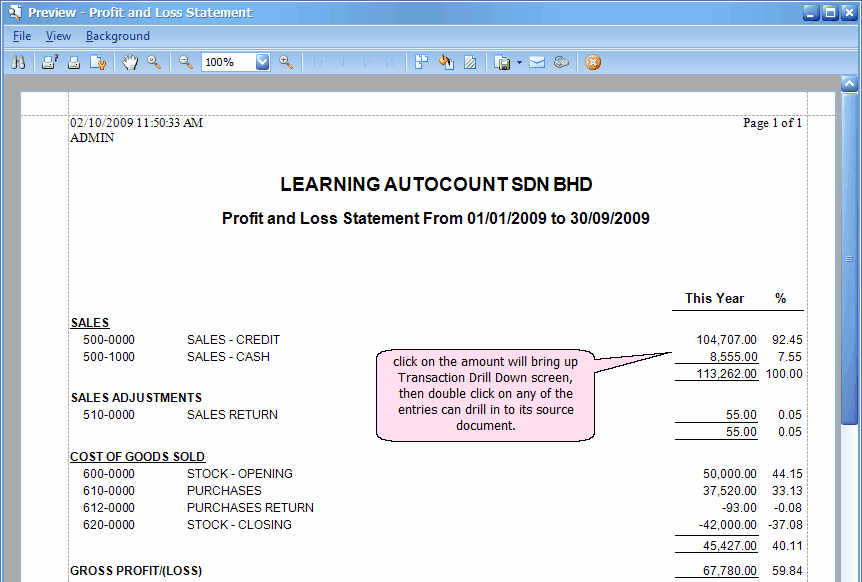
Task: Send the report by e-mail
Action: (x=537, y=62)
